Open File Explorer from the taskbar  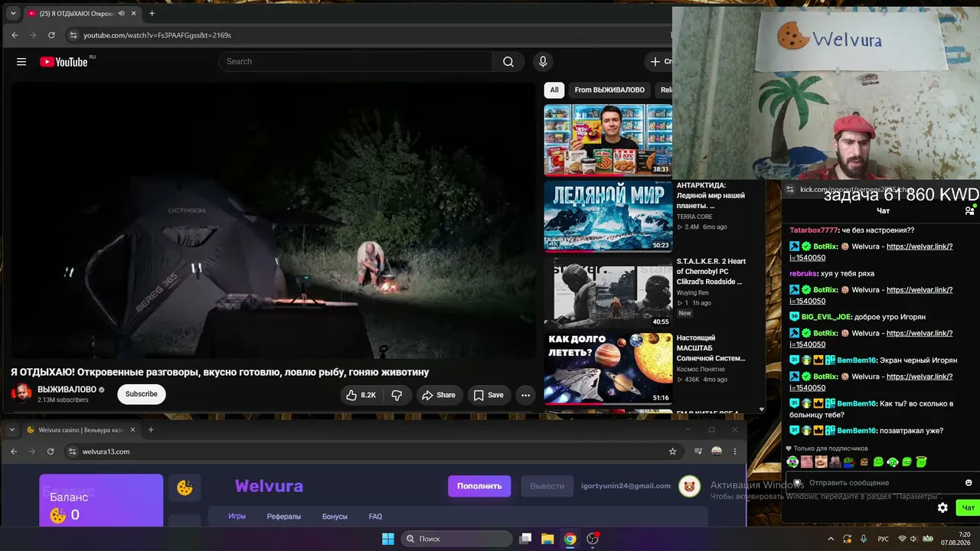point(547,539)
